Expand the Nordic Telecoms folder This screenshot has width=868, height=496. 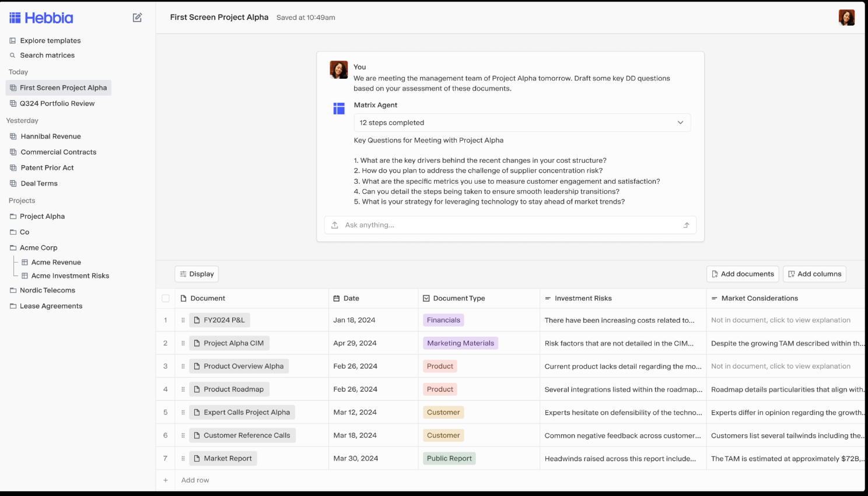coord(42,290)
